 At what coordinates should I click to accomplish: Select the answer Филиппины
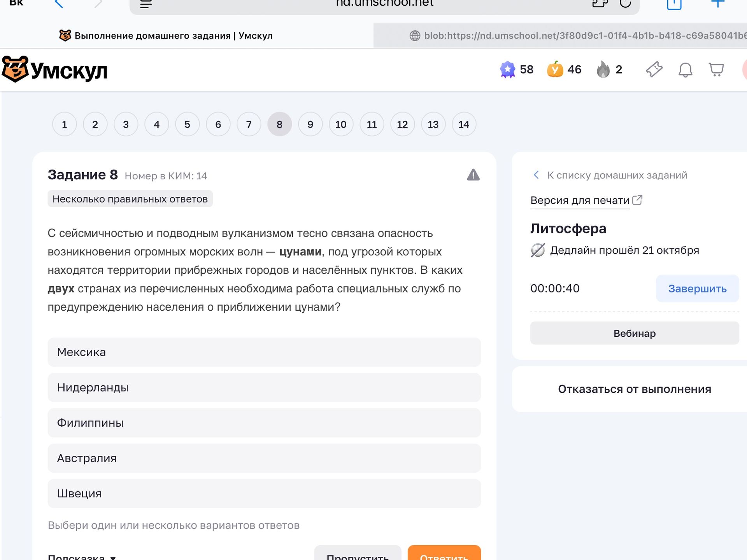pos(264,423)
